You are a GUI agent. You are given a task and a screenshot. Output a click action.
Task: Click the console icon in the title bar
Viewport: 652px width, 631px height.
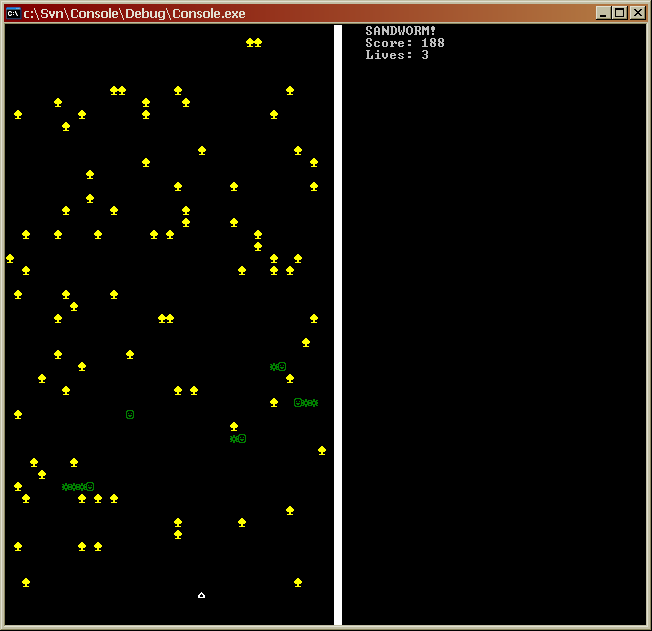pos(13,13)
